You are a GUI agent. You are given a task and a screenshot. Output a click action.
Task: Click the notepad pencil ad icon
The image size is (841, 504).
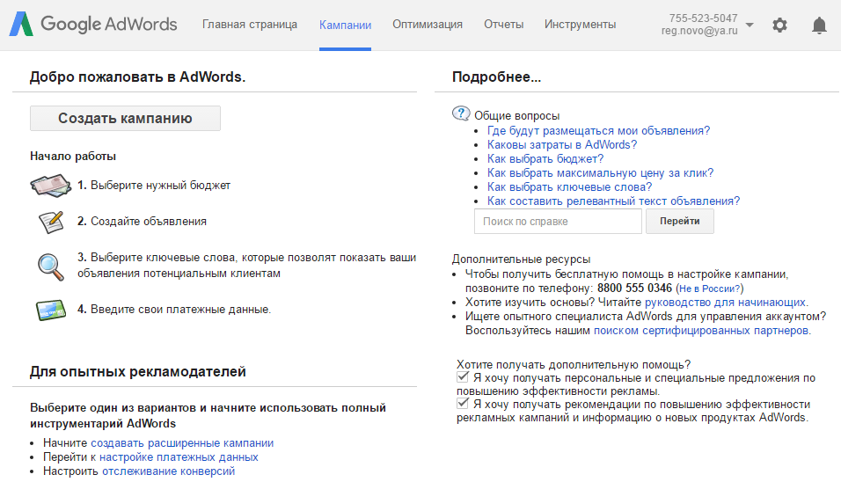tap(51, 222)
